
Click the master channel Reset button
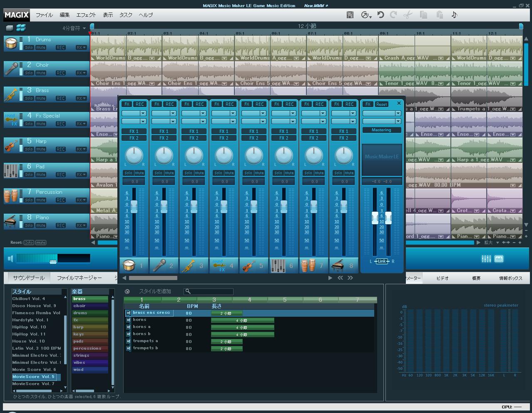381,104
